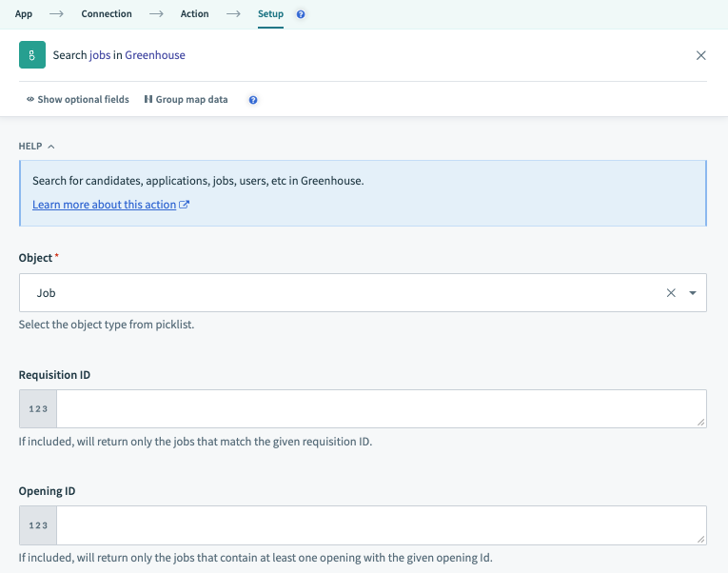
Task: Click the help icon beside Setup tab
Action: (302, 15)
